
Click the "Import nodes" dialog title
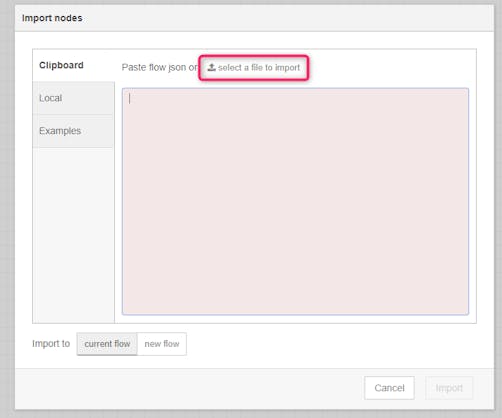(x=52, y=18)
